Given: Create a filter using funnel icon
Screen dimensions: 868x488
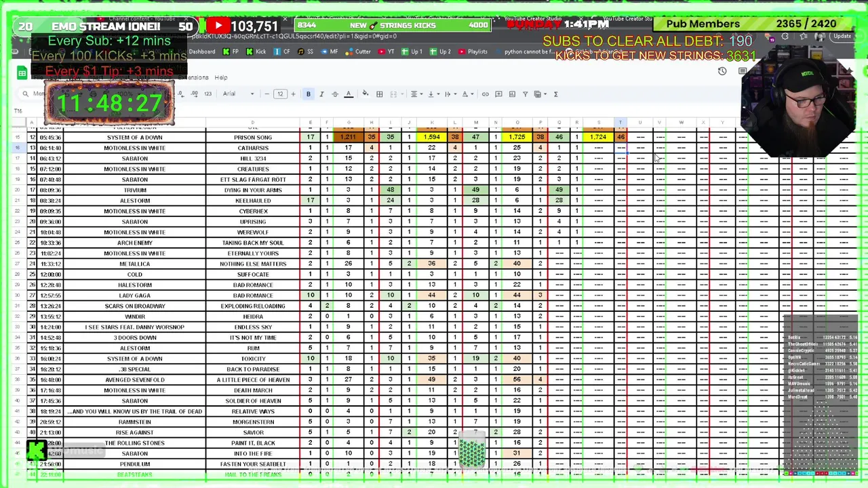Looking at the screenshot, I should point(525,94).
